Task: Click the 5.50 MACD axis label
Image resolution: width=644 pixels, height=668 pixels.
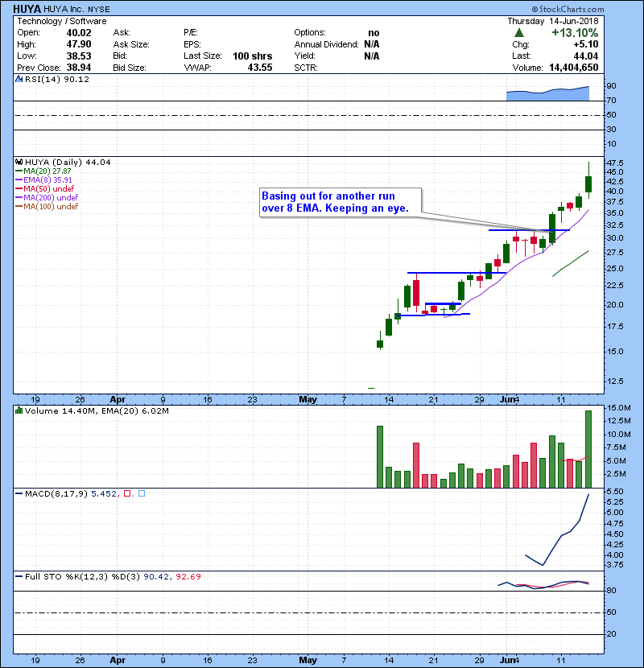Action: (614, 491)
